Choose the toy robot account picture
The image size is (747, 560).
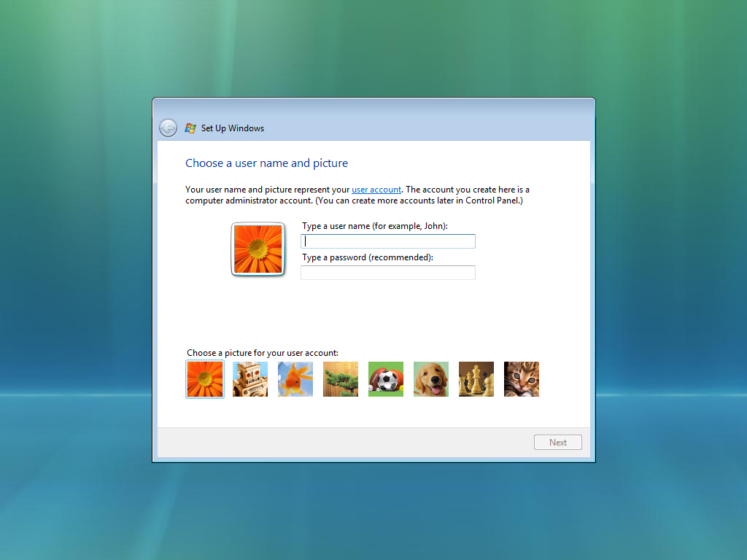(x=250, y=379)
